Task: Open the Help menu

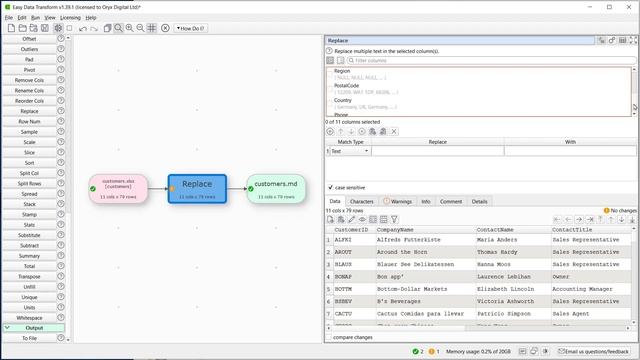Action: tap(91, 18)
